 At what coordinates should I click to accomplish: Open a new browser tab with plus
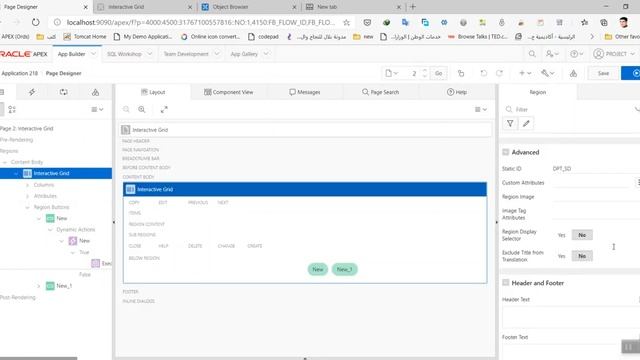tap(413, 7)
